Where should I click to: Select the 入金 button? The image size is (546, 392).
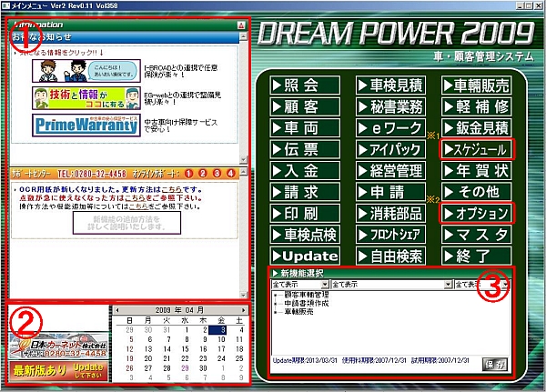point(305,171)
